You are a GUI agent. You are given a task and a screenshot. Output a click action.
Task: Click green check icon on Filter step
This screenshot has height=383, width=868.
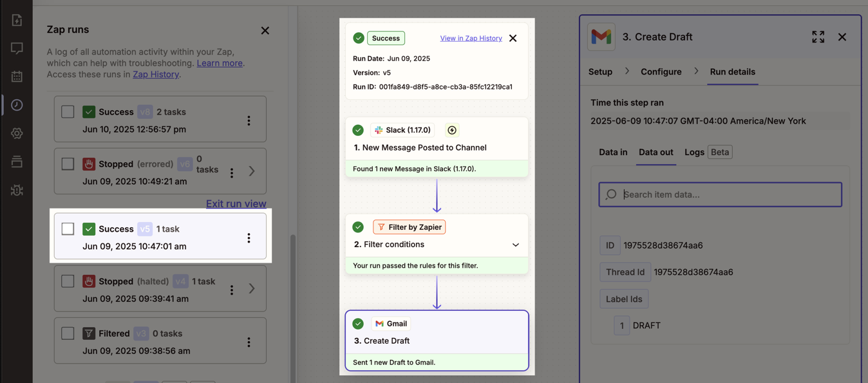coord(358,227)
